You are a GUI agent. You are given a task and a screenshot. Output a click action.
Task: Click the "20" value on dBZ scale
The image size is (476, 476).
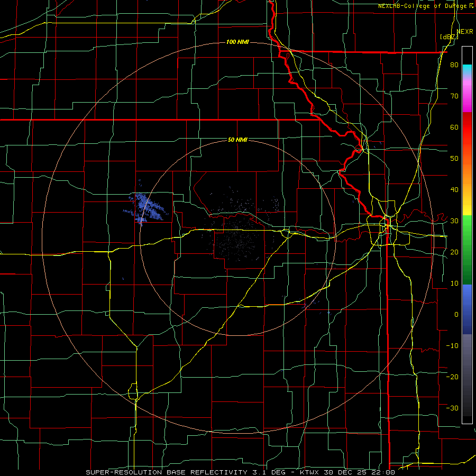click(x=454, y=252)
